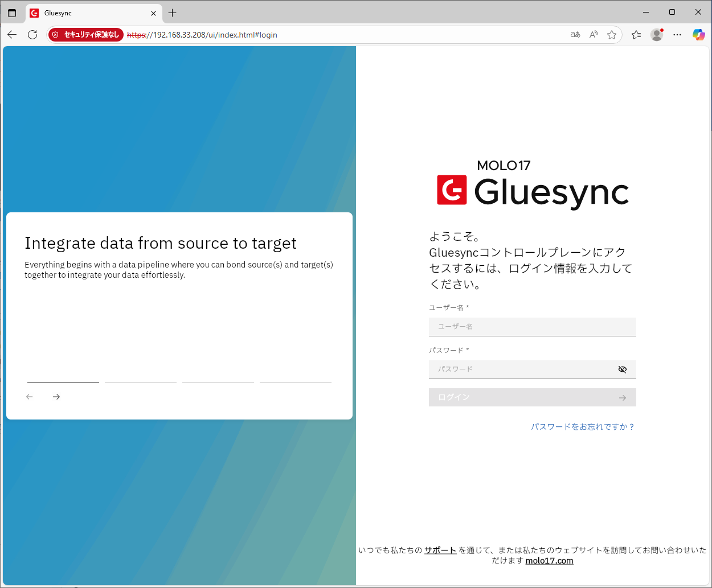Open Copilot icon in browser toolbar

coord(698,35)
